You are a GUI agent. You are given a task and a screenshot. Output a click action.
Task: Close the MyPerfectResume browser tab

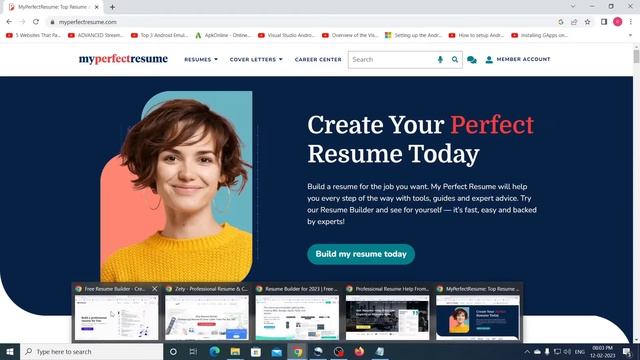coord(97,7)
